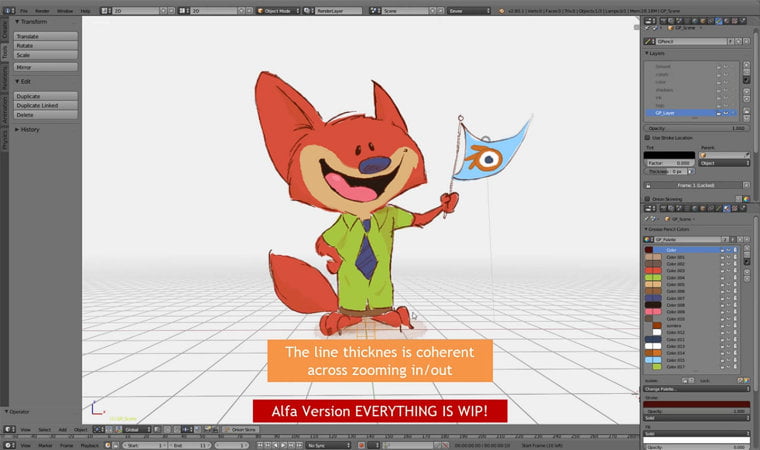This screenshot has height=450, width=760.
Task: Open the Render menu
Action: click(42, 11)
